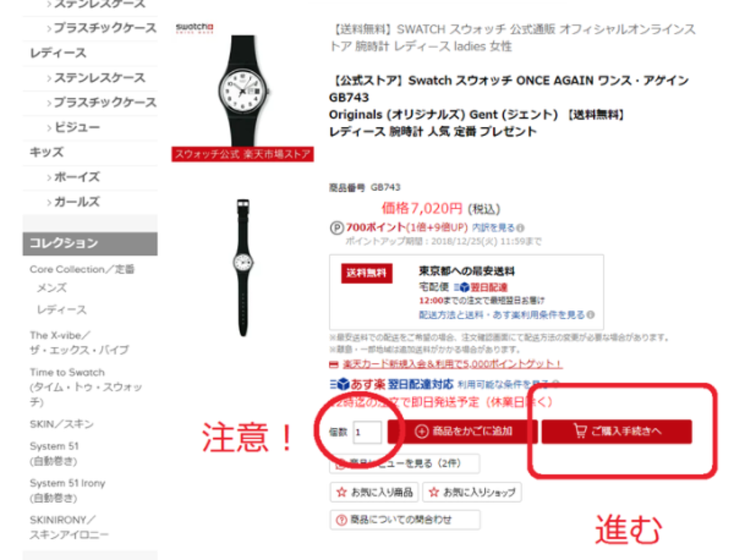Click the info icon after 配送方法と送料 link
The image size is (734, 560).
(x=591, y=315)
